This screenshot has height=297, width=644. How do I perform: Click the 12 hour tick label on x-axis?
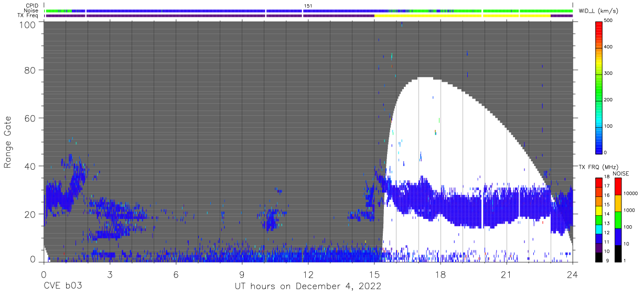pos(308,274)
